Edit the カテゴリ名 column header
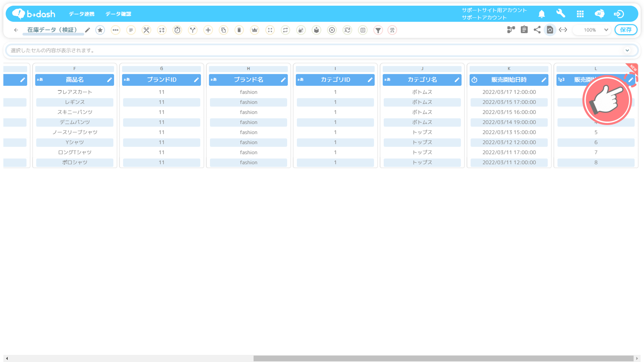 click(x=457, y=80)
